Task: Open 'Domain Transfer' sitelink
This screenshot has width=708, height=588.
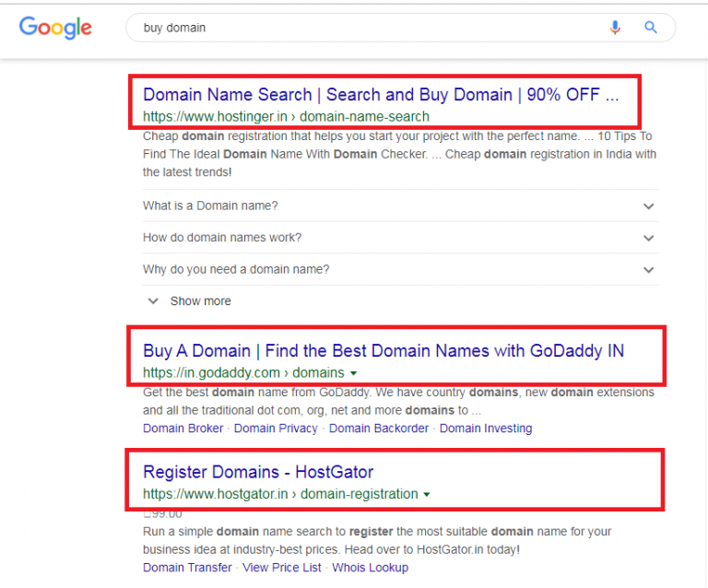Action: click(x=187, y=568)
